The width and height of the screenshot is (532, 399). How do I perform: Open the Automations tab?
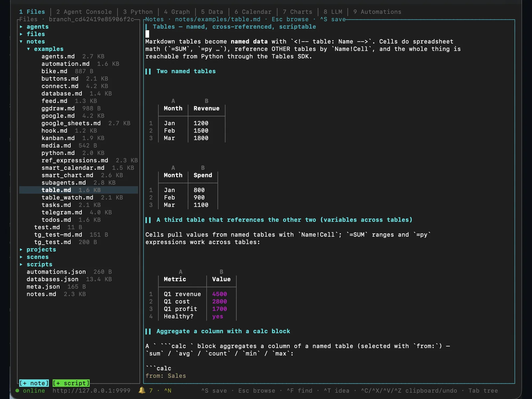[377, 12]
